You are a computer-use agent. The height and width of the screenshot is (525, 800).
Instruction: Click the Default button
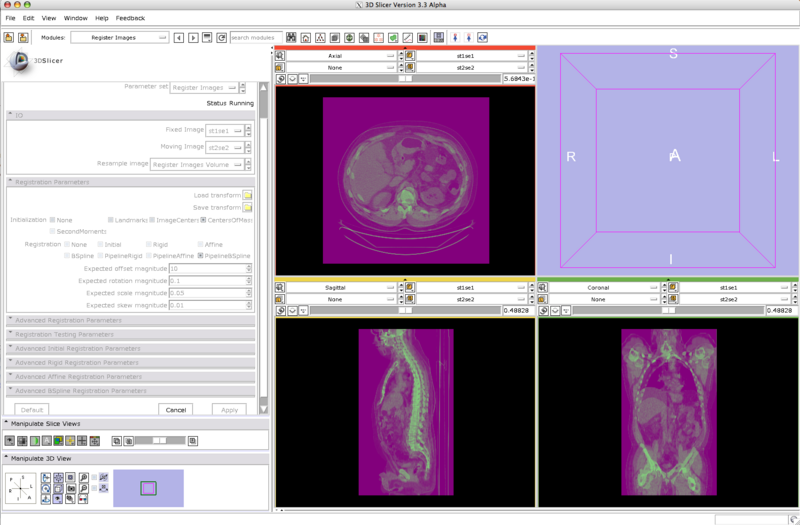[32, 410]
